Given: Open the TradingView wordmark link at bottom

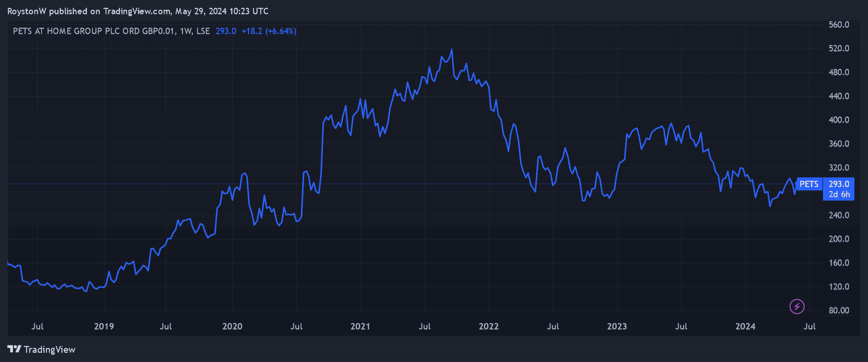Looking at the screenshot, I should [49, 349].
